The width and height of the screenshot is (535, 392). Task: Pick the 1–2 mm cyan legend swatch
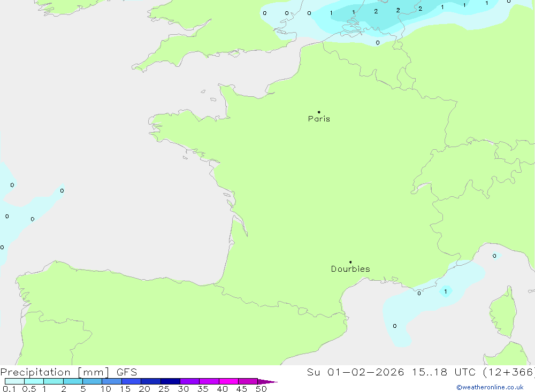point(53,381)
